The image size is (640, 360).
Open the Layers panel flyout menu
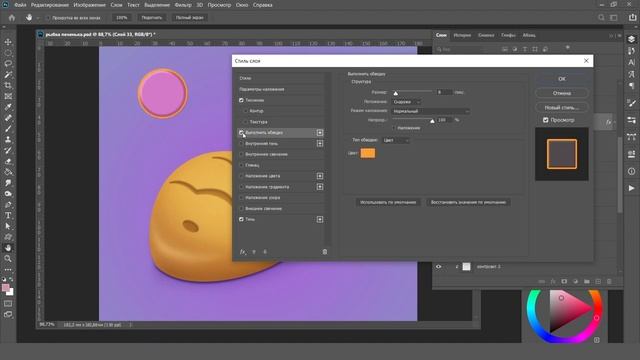620,36
